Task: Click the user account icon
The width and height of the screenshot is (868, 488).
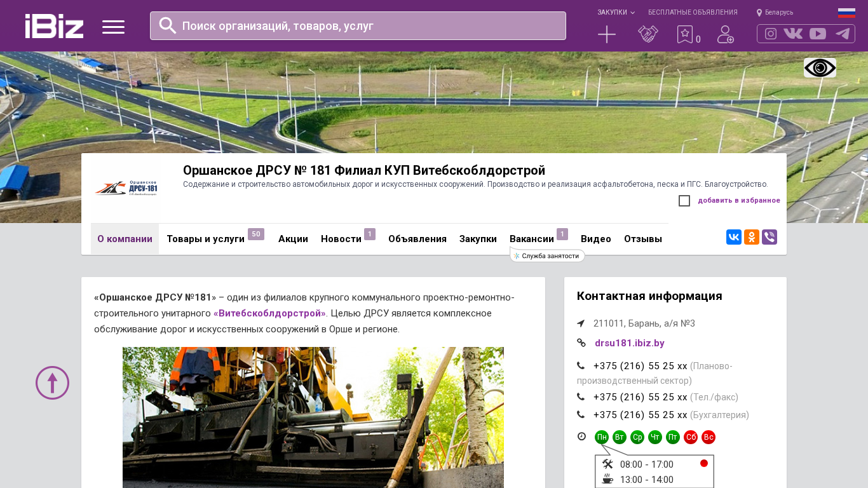Action: click(726, 34)
